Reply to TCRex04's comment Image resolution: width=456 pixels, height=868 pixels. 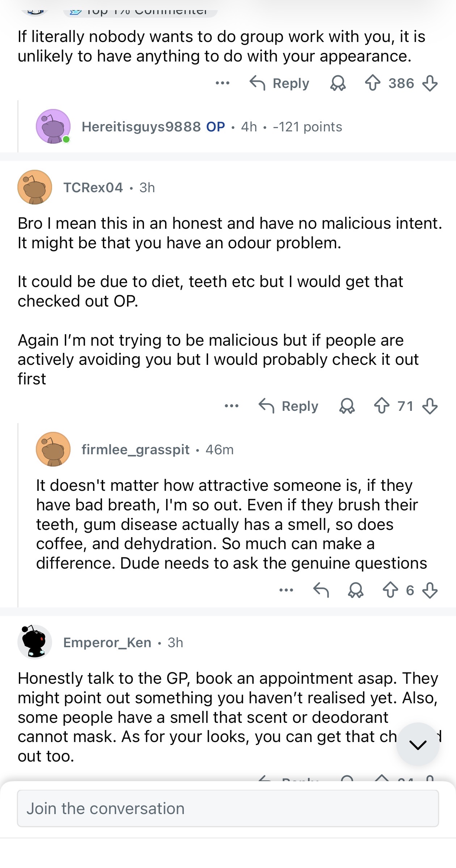tap(288, 406)
